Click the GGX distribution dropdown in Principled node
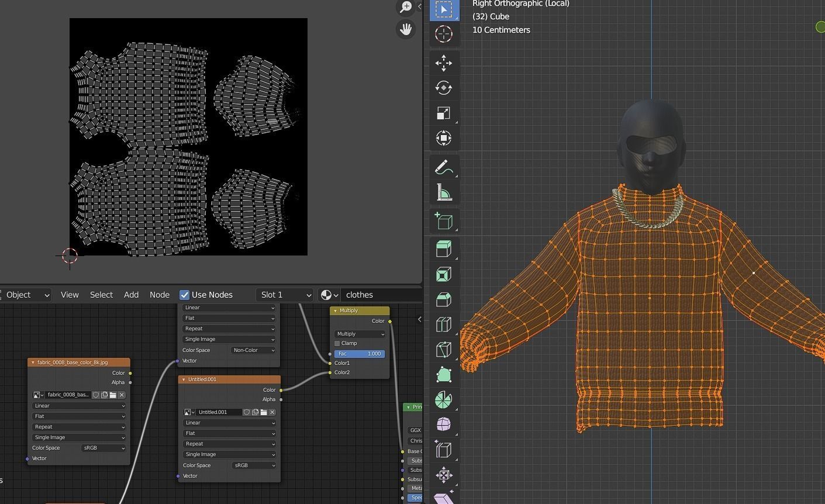 [415, 430]
